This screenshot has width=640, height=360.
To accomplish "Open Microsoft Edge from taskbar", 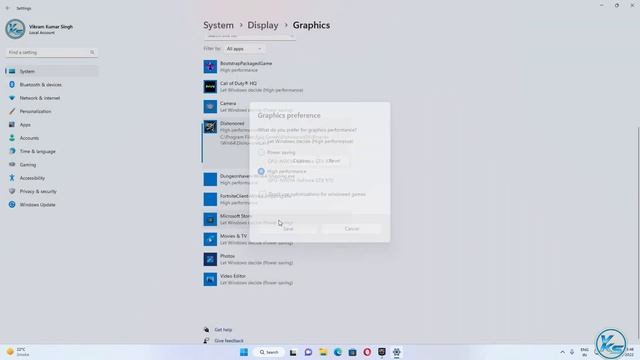I will point(338,352).
